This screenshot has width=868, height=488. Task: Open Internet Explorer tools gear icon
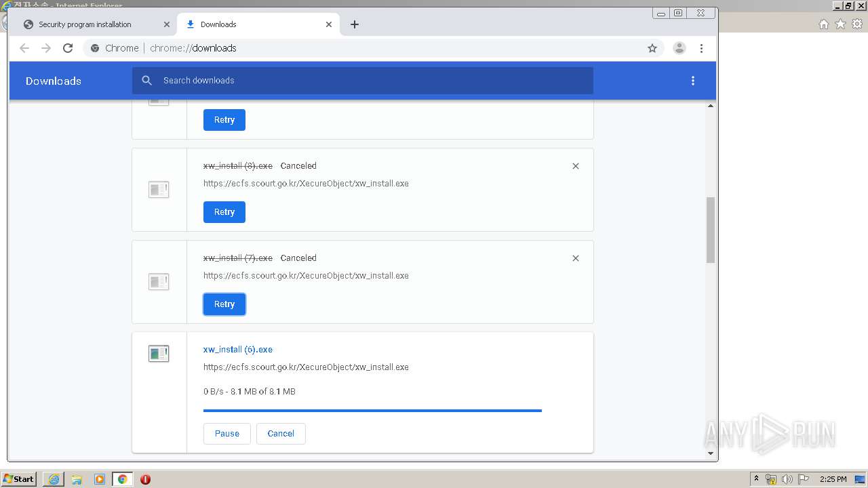857,24
